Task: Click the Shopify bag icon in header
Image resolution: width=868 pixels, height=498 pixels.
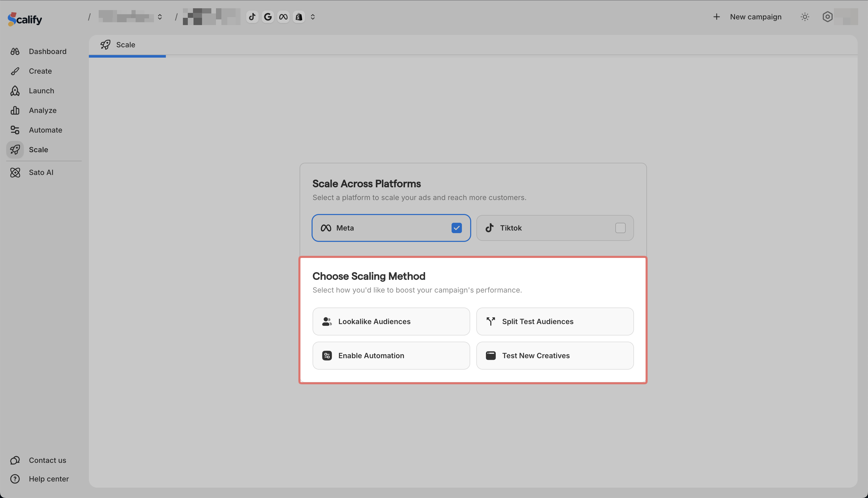Action: click(x=299, y=17)
